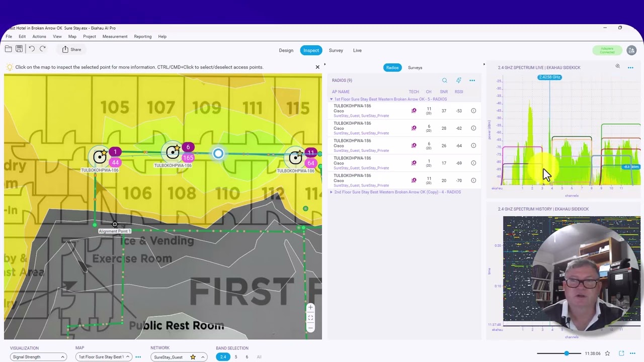Image resolution: width=644 pixels, height=362 pixels.
Task: Click the zoom magnifier icon in spectrum panel
Action: click(617, 66)
